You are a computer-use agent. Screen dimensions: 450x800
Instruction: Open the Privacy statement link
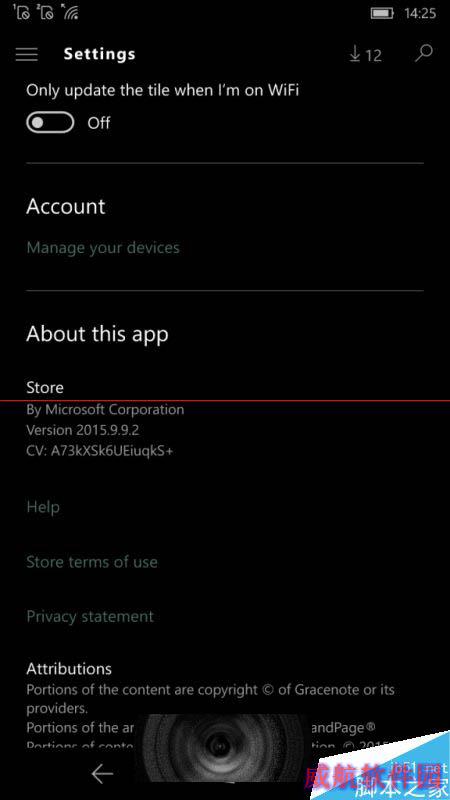[x=90, y=616]
